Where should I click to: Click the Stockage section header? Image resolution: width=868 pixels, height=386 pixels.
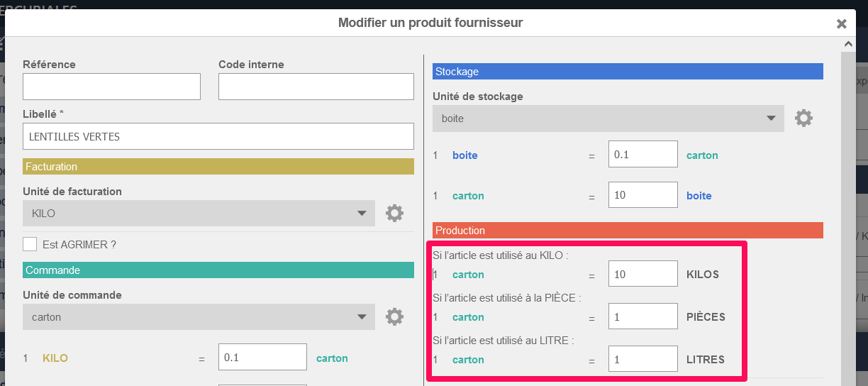[628, 72]
